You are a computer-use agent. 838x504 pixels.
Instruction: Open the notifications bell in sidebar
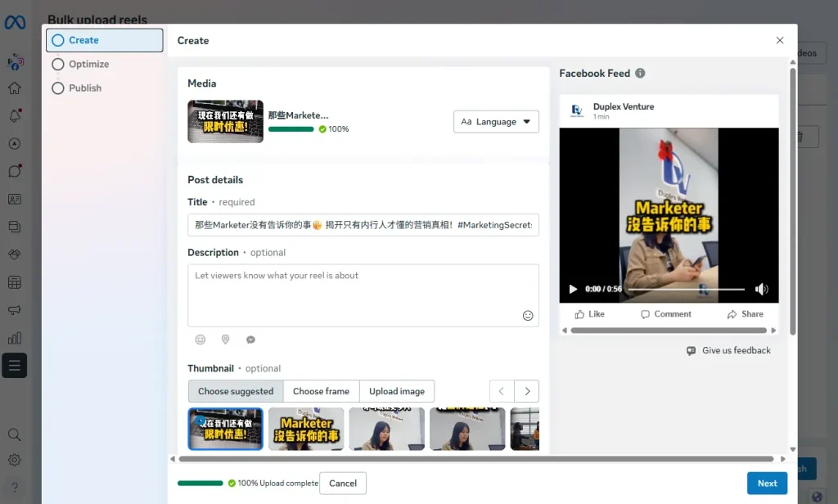[x=15, y=115]
